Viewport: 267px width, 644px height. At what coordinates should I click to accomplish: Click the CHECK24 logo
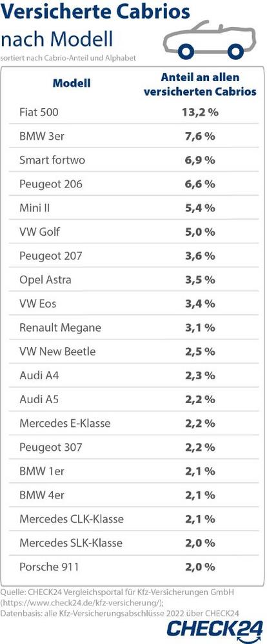coord(215,629)
